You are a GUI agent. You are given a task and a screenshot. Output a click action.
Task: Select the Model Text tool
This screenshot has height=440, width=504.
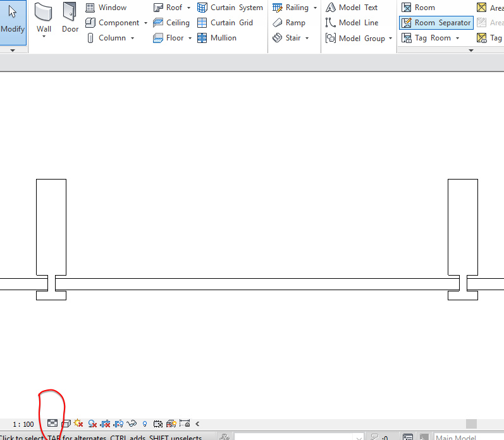pyautogui.click(x=352, y=8)
